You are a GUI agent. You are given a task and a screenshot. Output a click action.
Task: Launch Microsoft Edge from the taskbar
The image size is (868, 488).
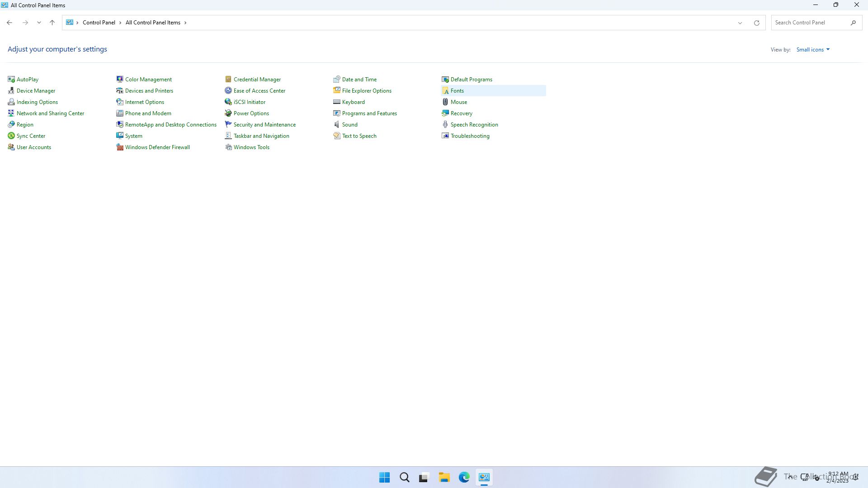click(x=464, y=477)
